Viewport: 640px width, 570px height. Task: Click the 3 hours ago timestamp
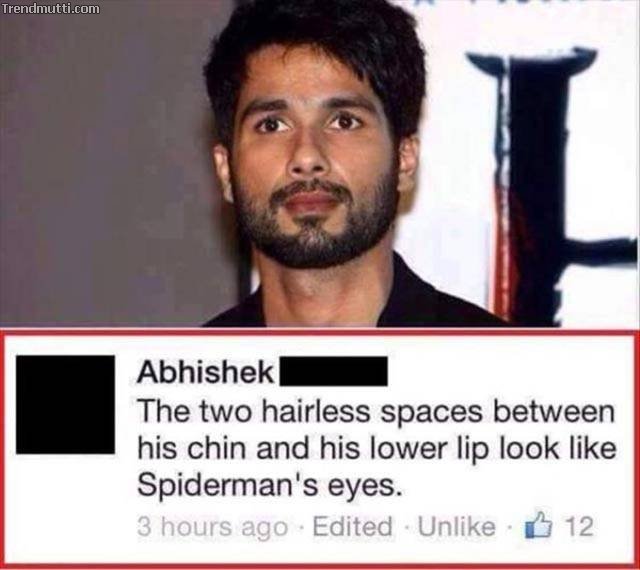click(212, 527)
